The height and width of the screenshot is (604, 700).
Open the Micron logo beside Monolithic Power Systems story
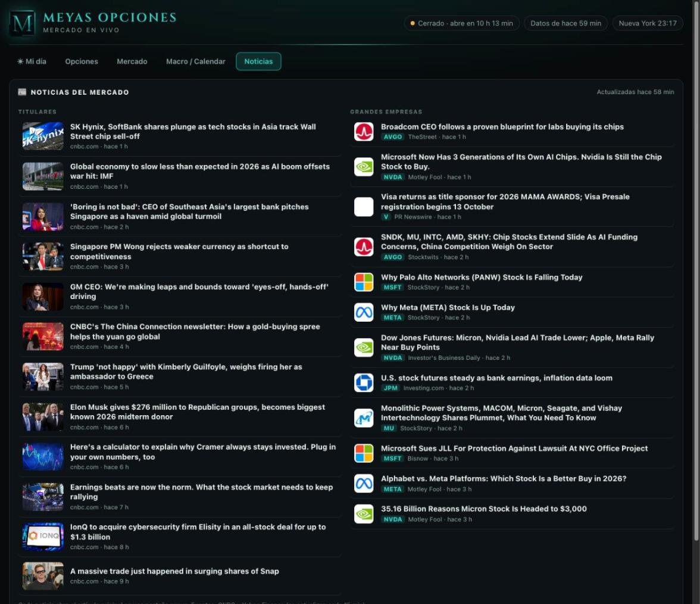[x=363, y=418]
